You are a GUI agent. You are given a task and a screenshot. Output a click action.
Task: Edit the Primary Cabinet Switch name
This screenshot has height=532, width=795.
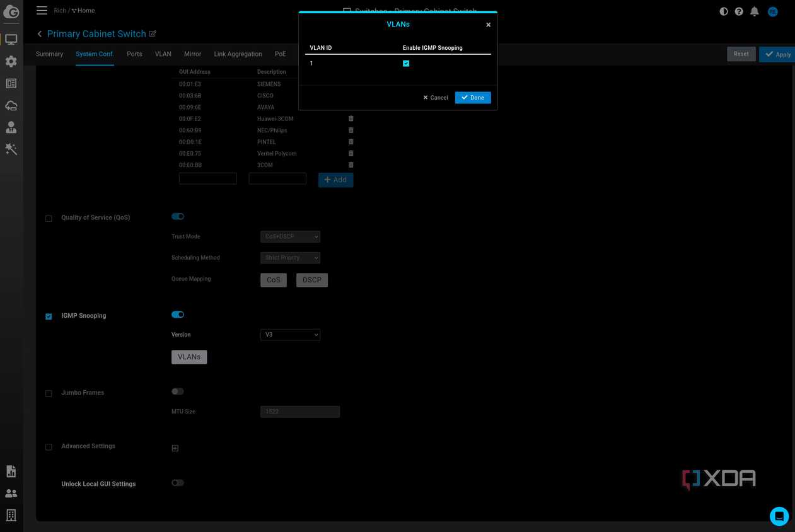point(153,33)
